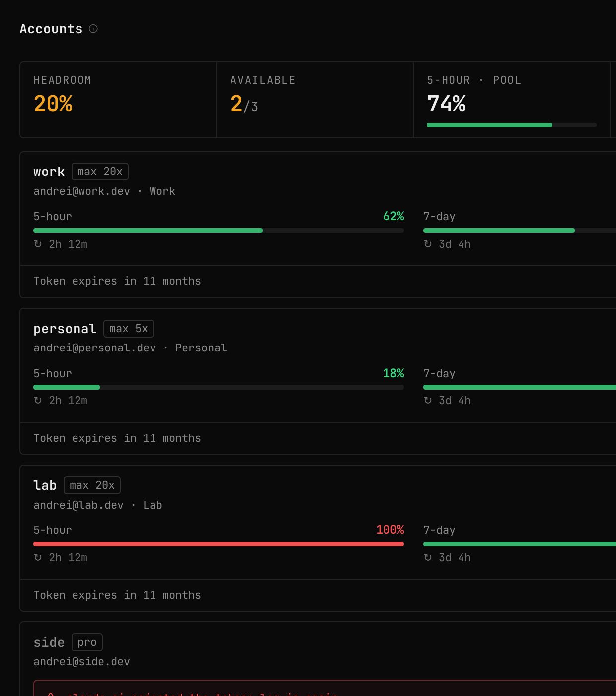The height and width of the screenshot is (696, 616).
Task: Select the lab account name
Action: click(x=45, y=485)
